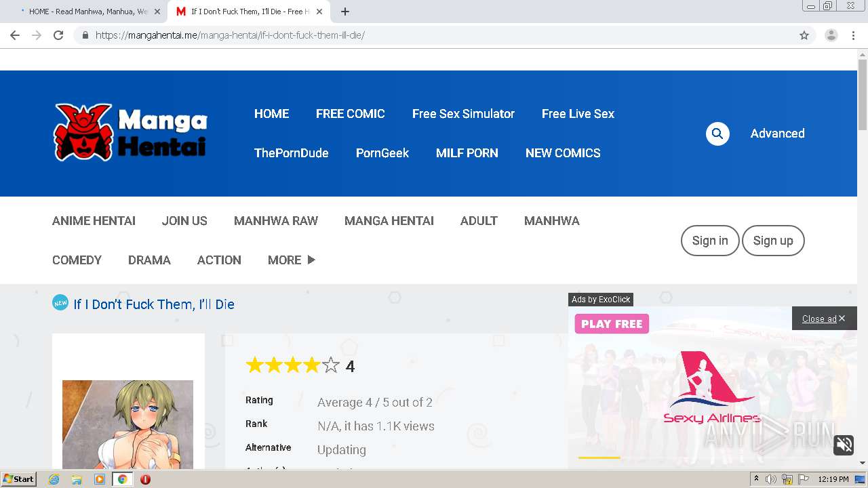Click the Sign up button
This screenshot has height=488, width=868.
773,241
